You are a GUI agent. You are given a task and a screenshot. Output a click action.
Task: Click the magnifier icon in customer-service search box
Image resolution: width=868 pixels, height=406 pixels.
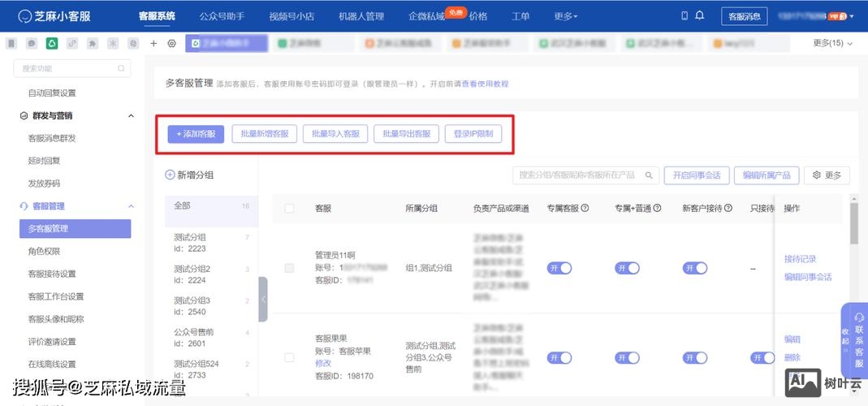click(649, 175)
